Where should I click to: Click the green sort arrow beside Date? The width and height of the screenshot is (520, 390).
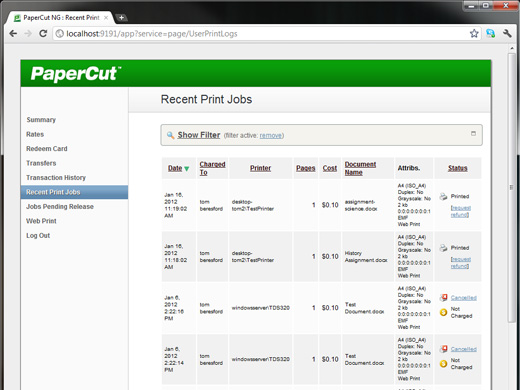(187, 169)
